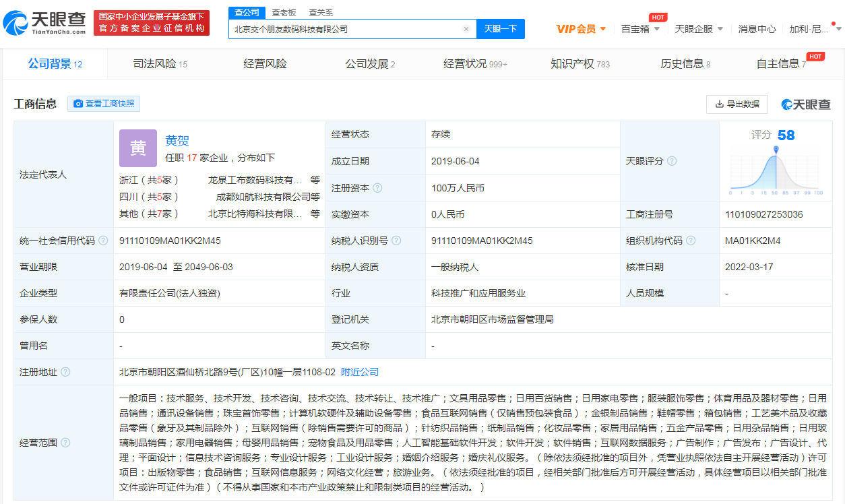The image size is (845, 504).
Task: Click the help icon next to 注册资本
Action: [377, 188]
